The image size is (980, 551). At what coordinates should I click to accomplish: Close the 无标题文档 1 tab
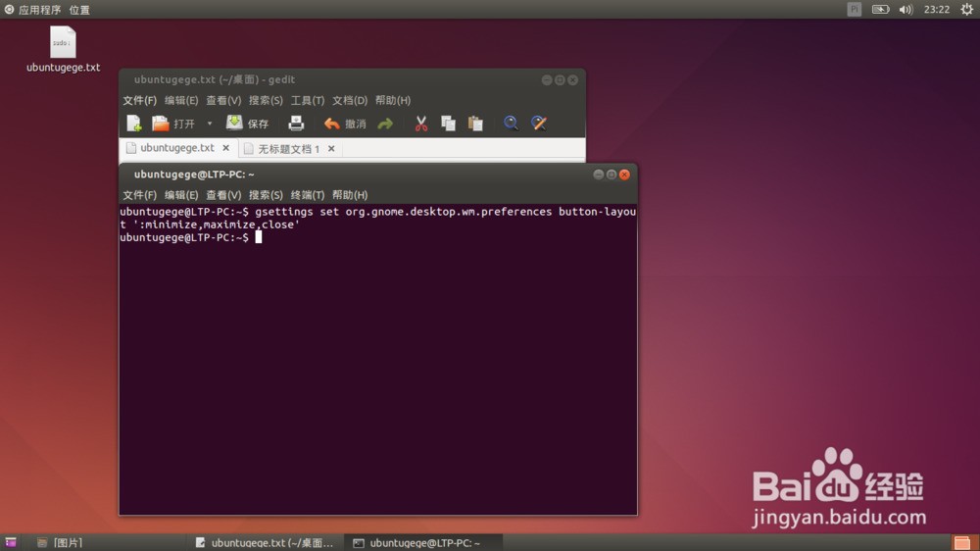(331, 149)
